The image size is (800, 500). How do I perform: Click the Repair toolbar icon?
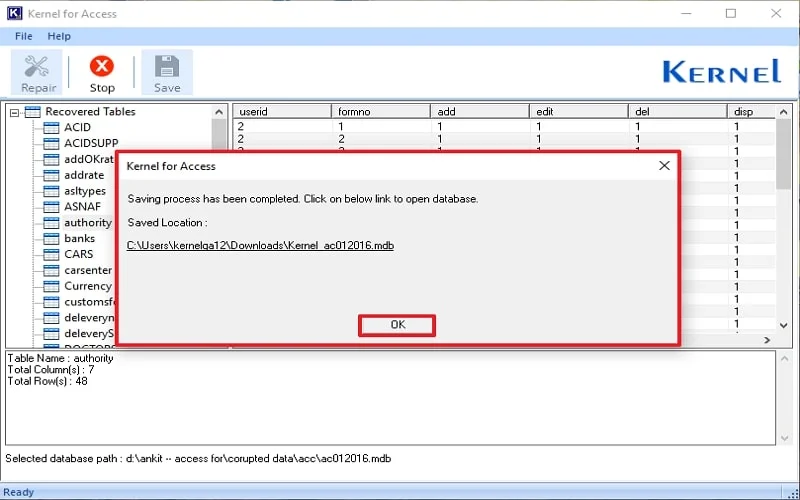pos(37,66)
